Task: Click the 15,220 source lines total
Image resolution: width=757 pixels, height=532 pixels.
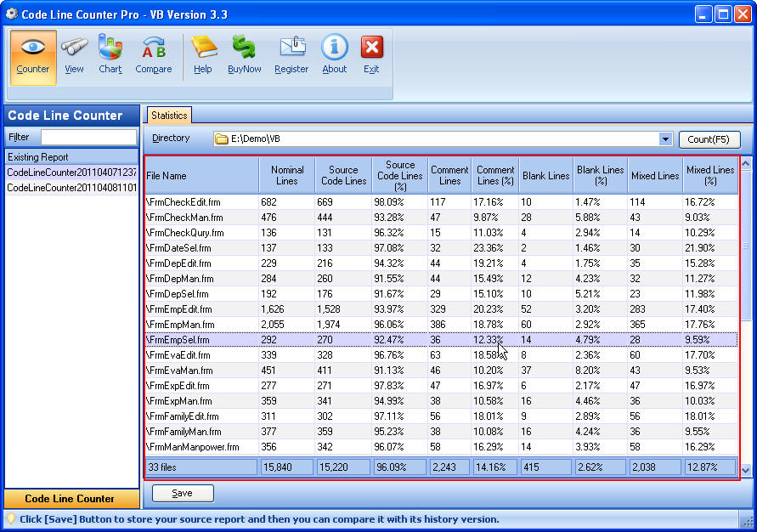Action: 343,467
